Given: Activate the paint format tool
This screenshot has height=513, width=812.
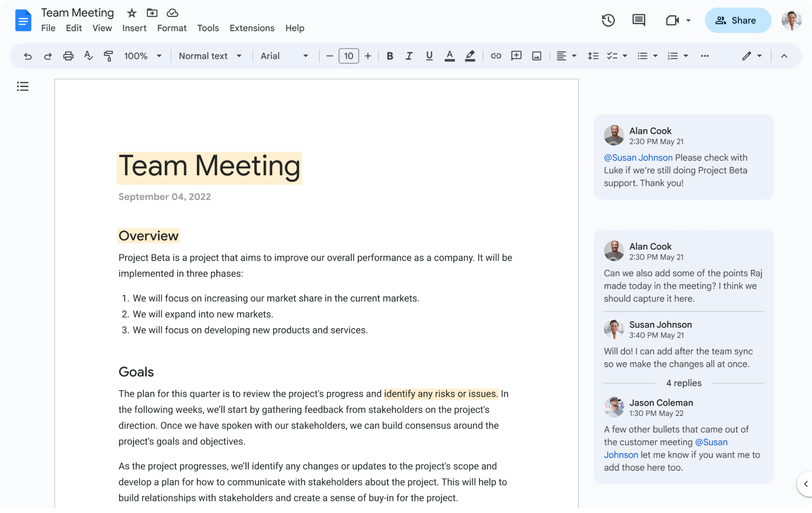Looking at the screenshot, I should click(108, 56).
